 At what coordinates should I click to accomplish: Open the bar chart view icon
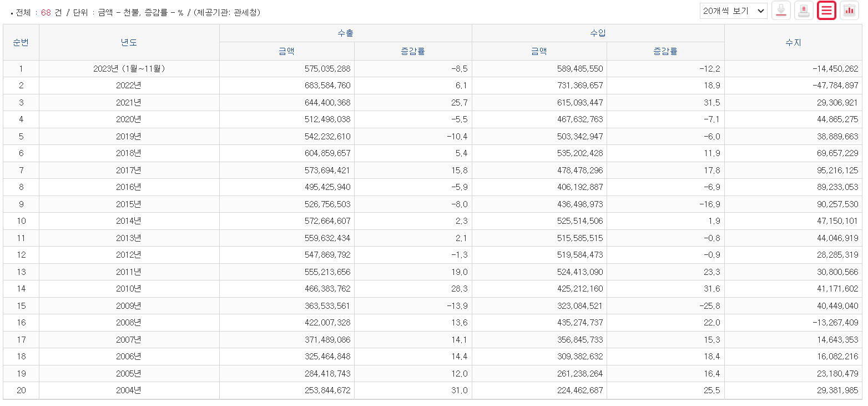coord(849,11)
